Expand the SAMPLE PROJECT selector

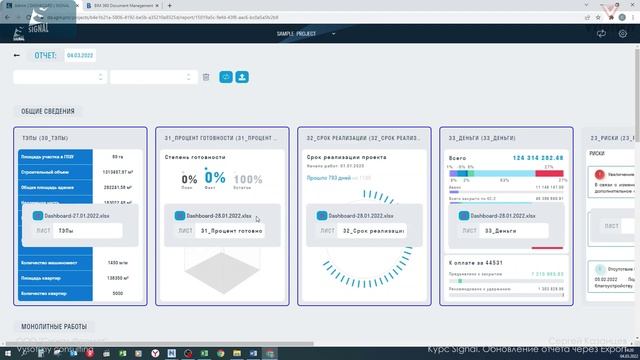click(306, 34)
